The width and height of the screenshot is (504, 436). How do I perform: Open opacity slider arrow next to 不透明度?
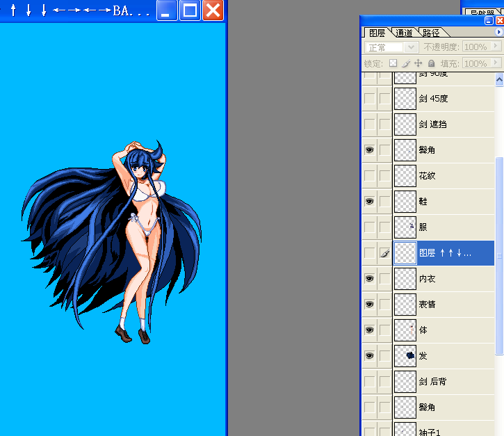pyautogui.click(x=496, y=47)
